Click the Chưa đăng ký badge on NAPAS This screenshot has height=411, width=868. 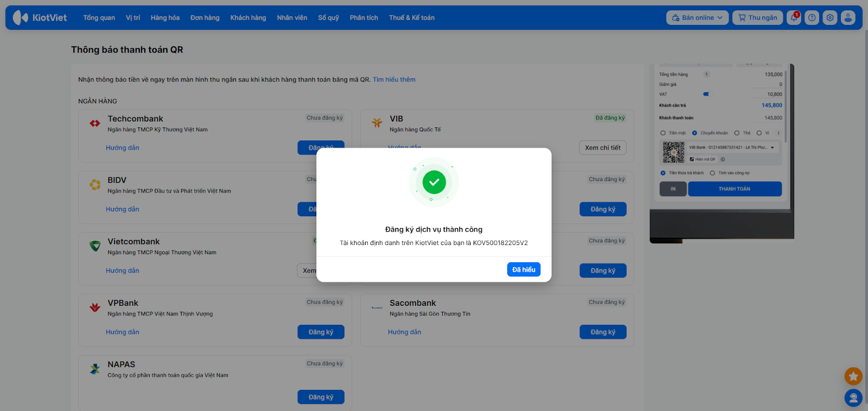(x=324, y=363)
